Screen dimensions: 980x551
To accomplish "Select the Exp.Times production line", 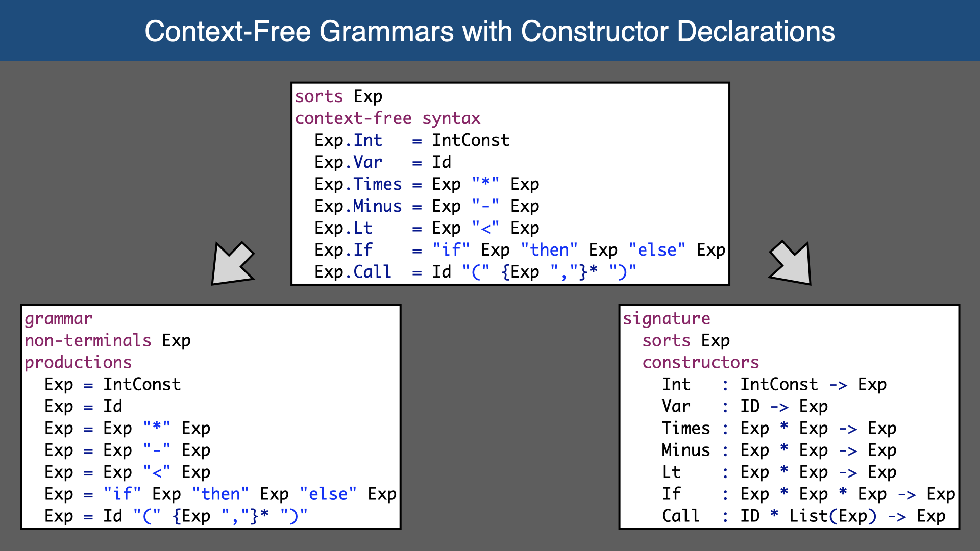I will tap(426, 184).
